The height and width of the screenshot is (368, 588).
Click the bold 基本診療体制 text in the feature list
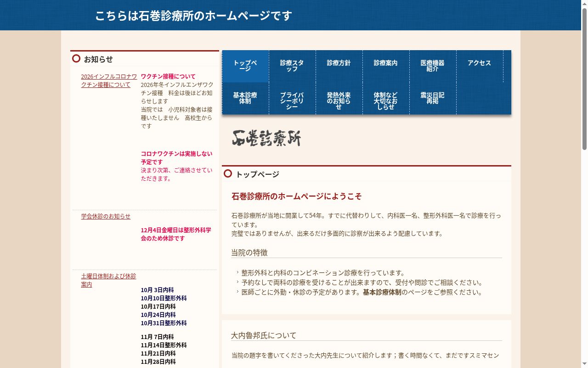coord(382,292)
